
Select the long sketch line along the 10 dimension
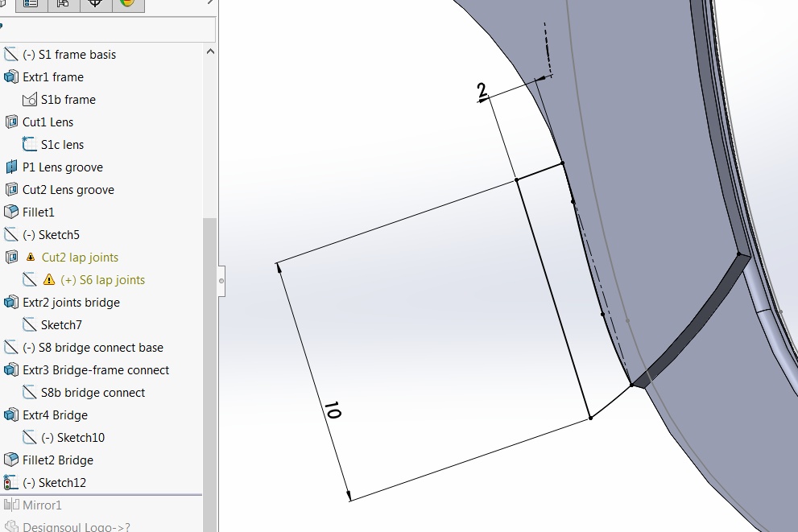tap(553, 299)
